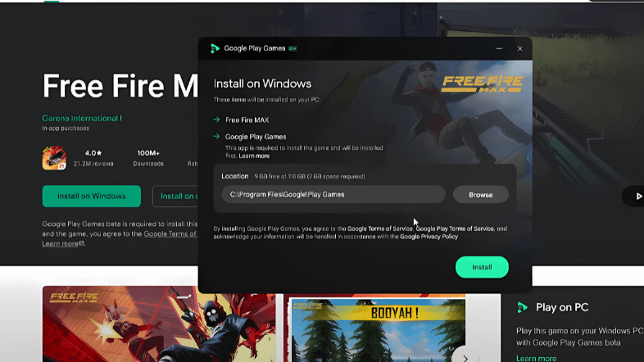The image size is (644, 362).
Task: Open the Google Privacy Policy link
Action: tap(429, 237)
